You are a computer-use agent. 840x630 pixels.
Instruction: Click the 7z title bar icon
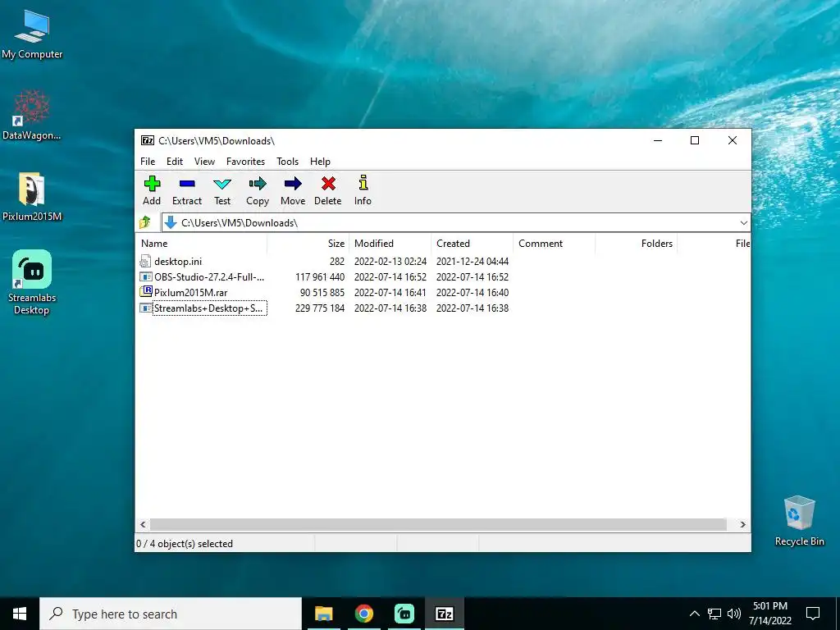click(148, 140)
